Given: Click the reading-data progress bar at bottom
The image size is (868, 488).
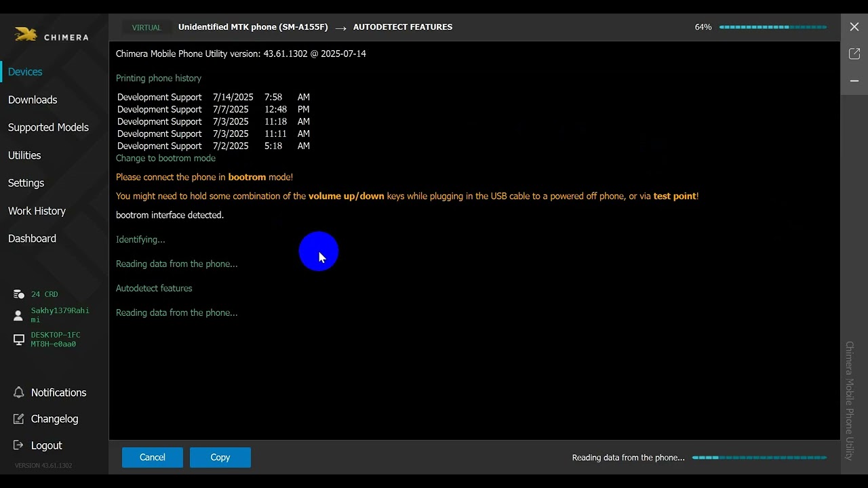Looking at the screenshot, I should point(759,457).
